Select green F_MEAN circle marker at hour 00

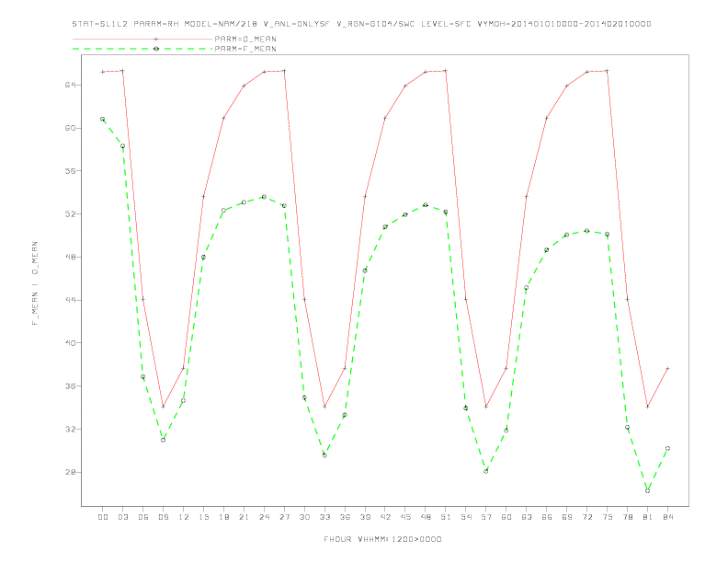click(103, 120)
